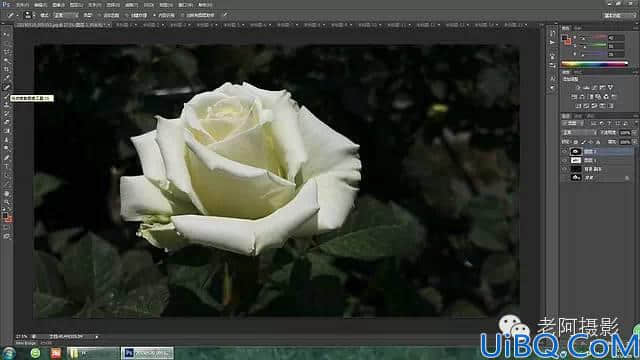Pick a color from the spectrum ramp

coord(594,64)
